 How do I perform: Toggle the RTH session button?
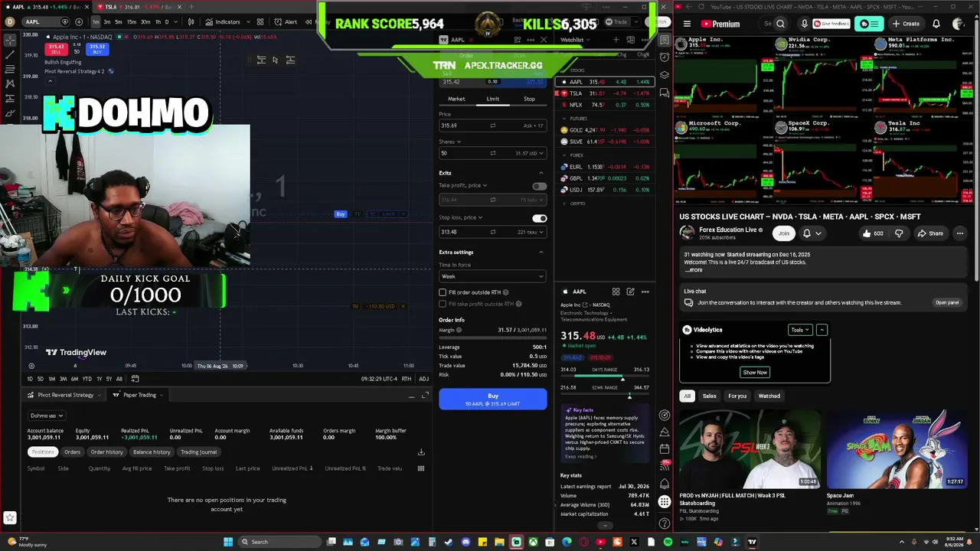pyautogui.click(x=407, y=379)
